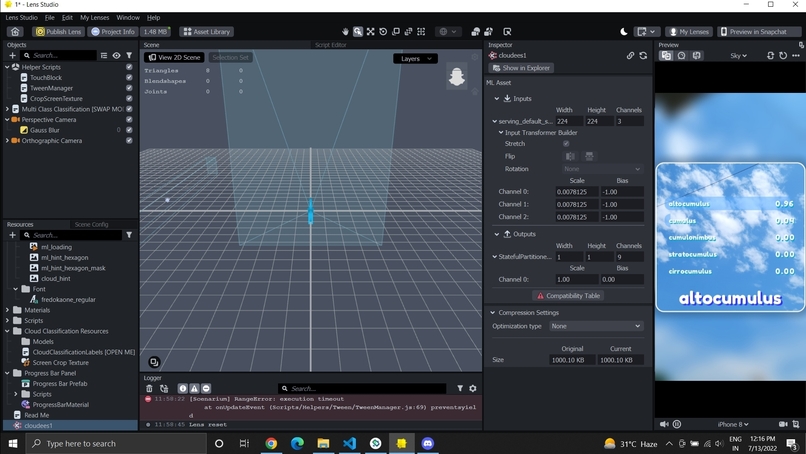This screenshot has width=806, height=454.
Task: Collapse the Inputs section
Action: pos(497,98)
